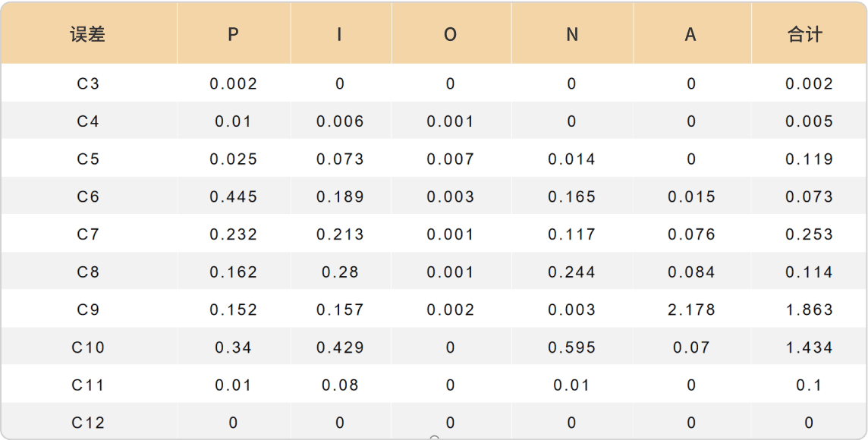Click the cell with value 2.178
868x440 pixels.
click(691, 310)
